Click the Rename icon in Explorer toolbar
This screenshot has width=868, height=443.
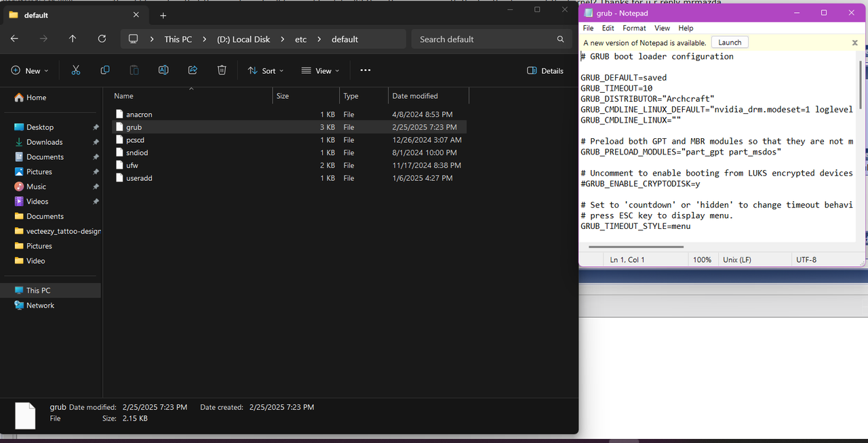click(x=163, y=70)
